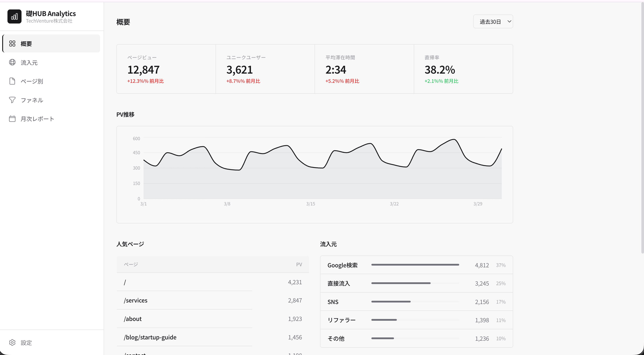Open the /services page row
This screenshot has height=355, width=644.
(136, 300)
